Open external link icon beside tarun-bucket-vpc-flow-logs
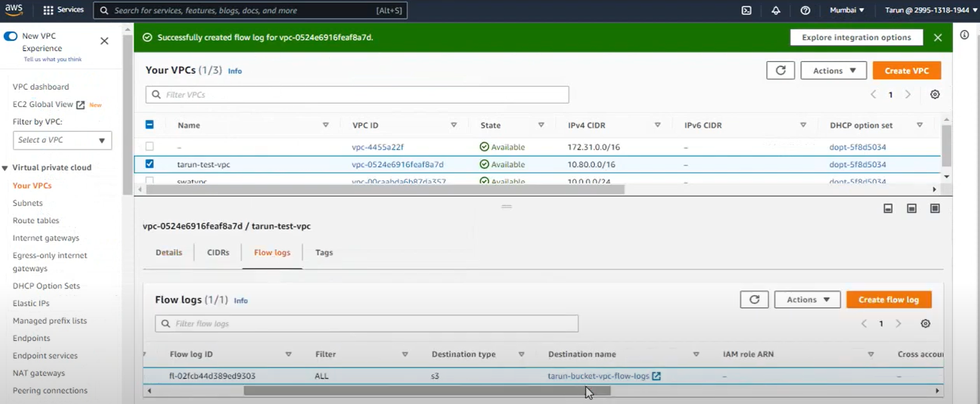 (656, 376)
